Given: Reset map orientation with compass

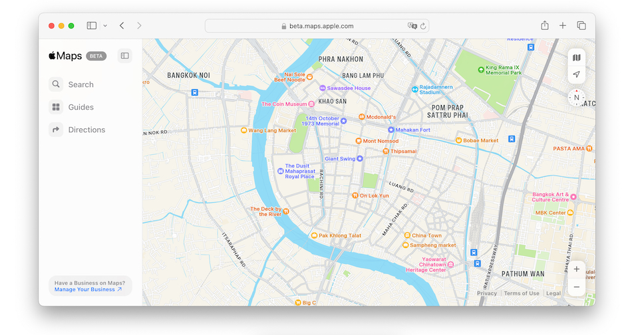Looking at the screenshot, I should coord(576,97).
